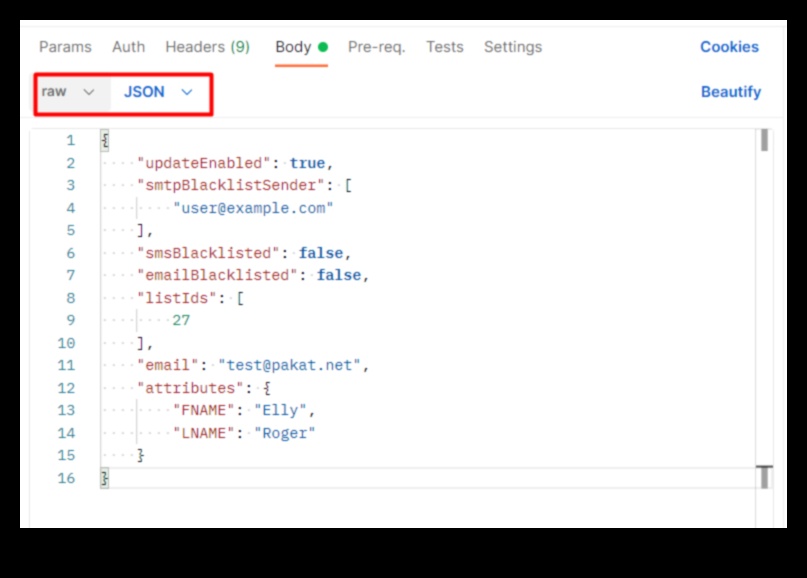Viewport: 807px width, 578px height.
Task: Click the "user@example.com" string on line 4
Action: pyautogui.click(x=253, y=208)
